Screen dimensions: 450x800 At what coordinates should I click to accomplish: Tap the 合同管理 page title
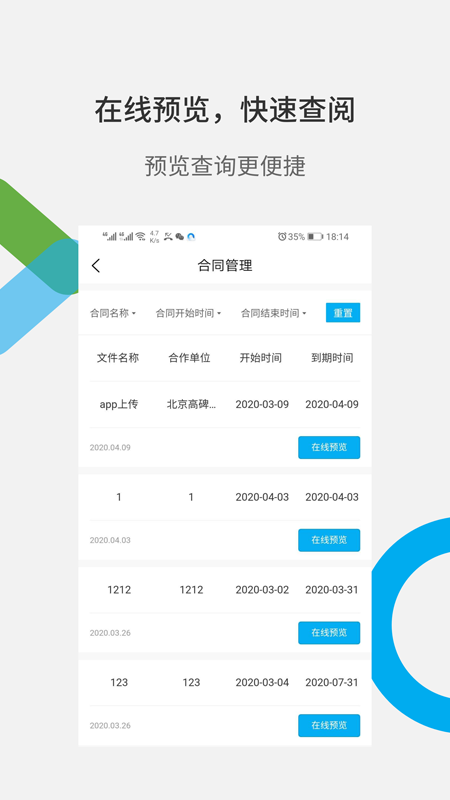click(225, 265)
